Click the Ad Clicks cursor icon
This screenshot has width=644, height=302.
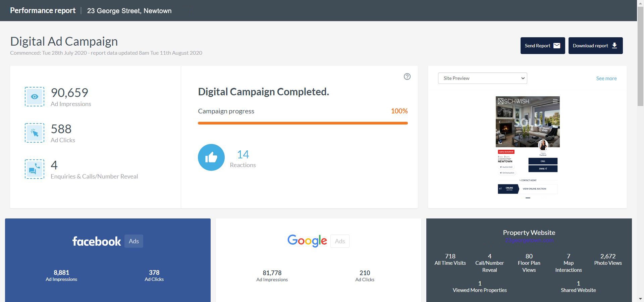pyautogui.click(x=35, y=133)
